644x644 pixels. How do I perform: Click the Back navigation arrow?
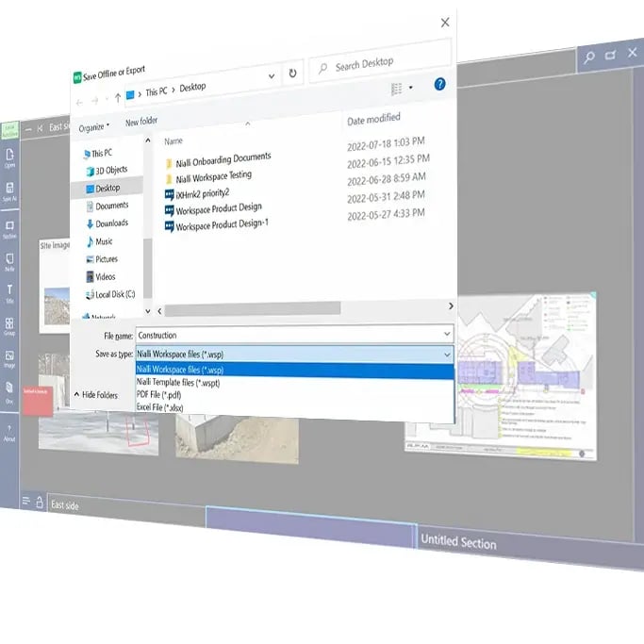[x=80, y=102]
